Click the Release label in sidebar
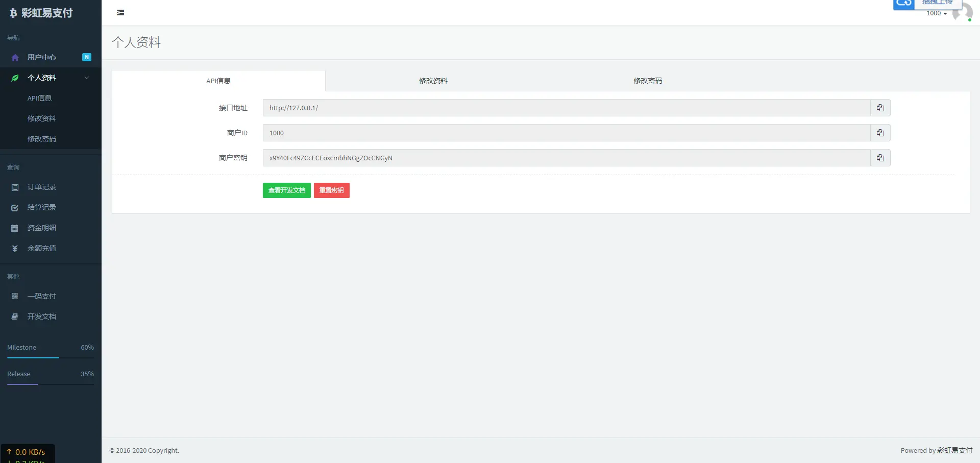Viewport: 980px width, 463px height. pyautogui.click(x=18, y=374)
